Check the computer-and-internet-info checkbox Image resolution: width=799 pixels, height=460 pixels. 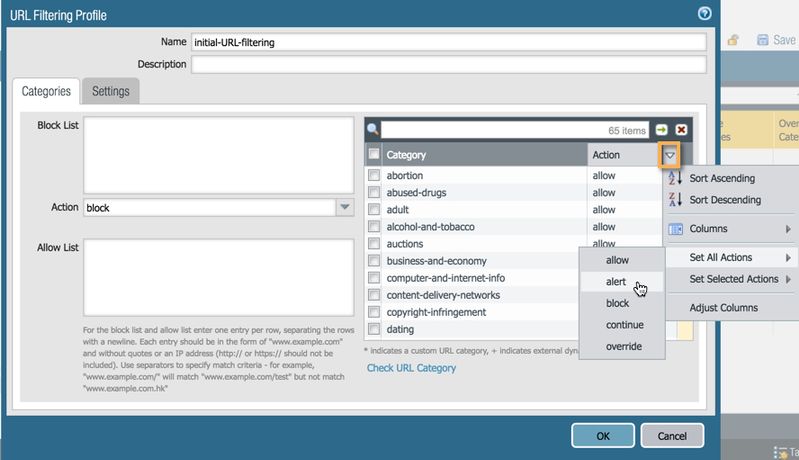[374, 278]
